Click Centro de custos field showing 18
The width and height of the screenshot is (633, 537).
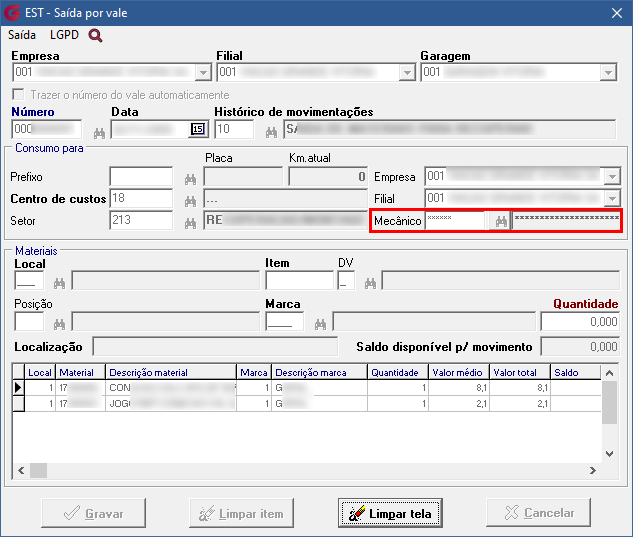[141, 198]
